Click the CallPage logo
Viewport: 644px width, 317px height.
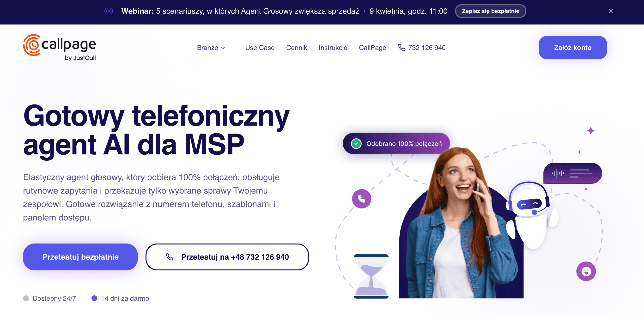pos(60,48)
